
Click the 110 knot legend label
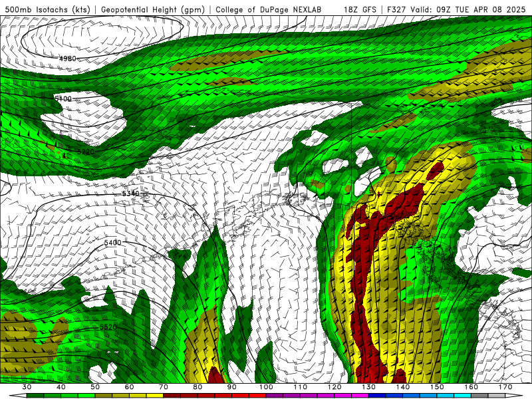[x=301, y=387]
